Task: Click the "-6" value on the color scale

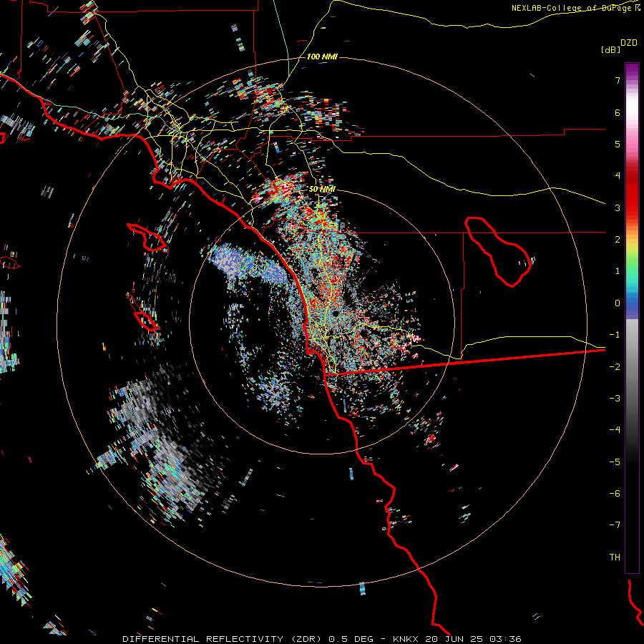Action: [x=615, y=494]
